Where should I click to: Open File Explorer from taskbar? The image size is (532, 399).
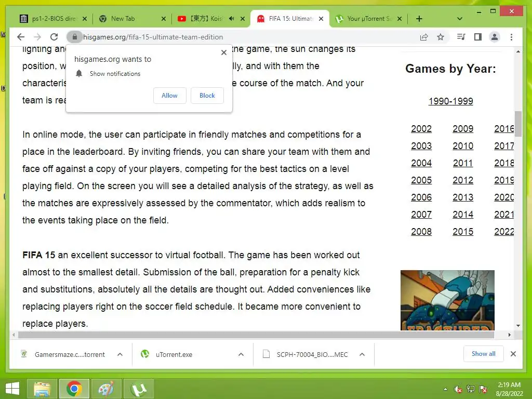(42, 389)
